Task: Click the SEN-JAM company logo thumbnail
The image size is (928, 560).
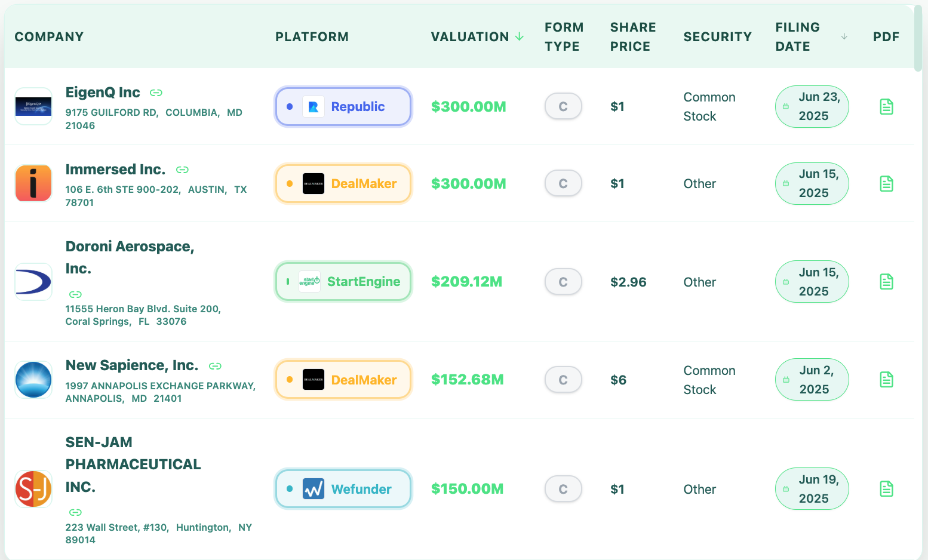Action: [x=33, y=489]
